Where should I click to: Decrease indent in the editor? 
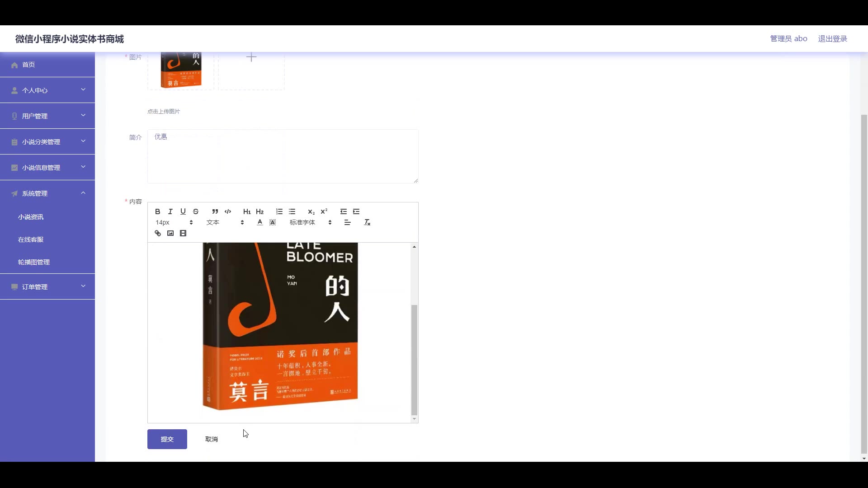[343, 211]
